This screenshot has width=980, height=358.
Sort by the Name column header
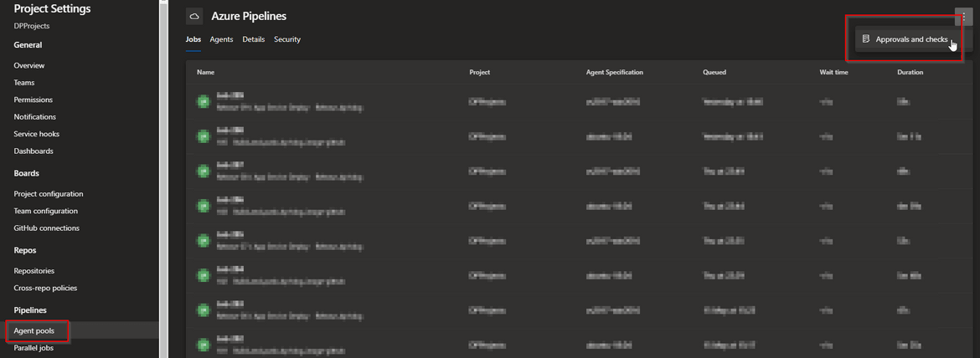205,72
